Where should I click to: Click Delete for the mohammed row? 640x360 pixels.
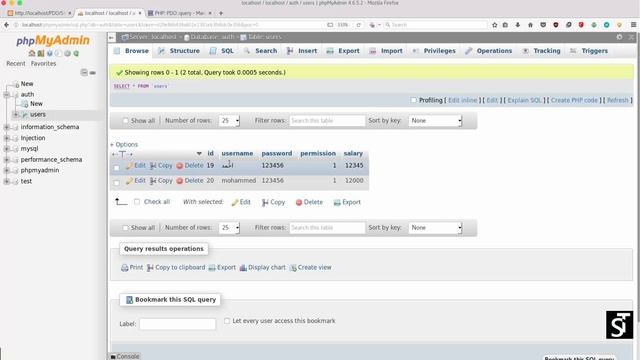[189, 180]
